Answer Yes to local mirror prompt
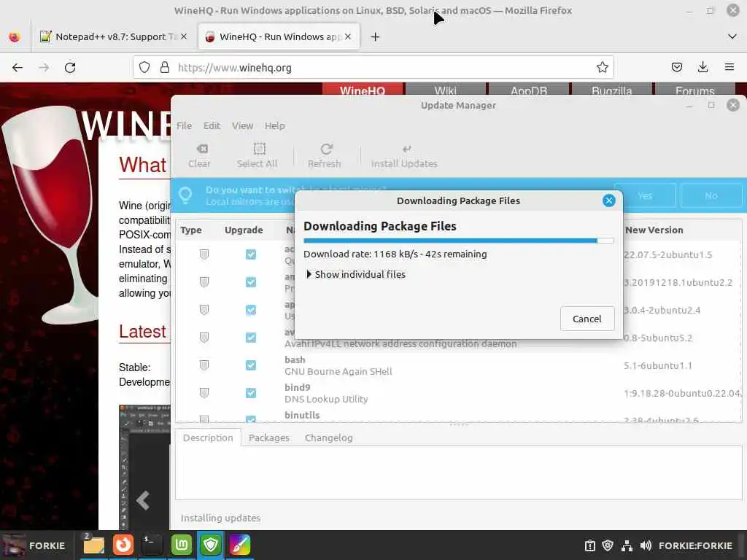 645,195
